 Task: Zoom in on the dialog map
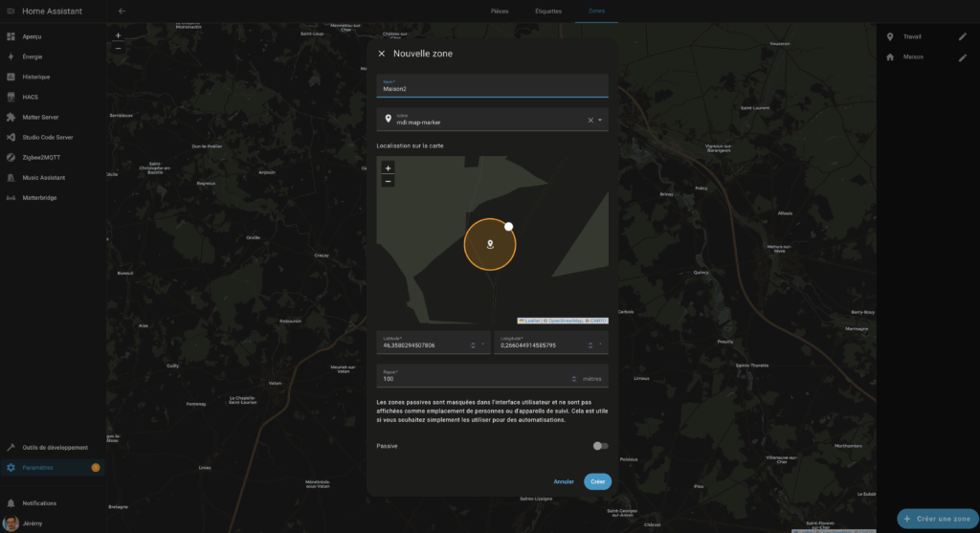(x=388, y=167)
